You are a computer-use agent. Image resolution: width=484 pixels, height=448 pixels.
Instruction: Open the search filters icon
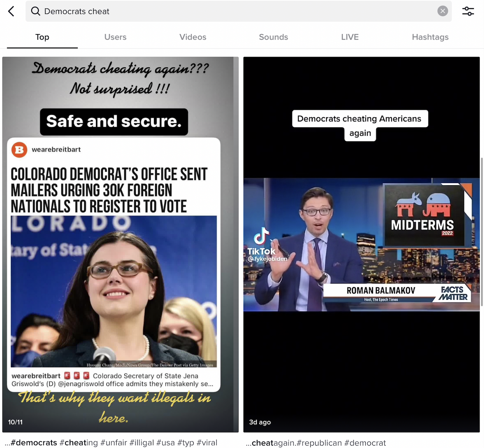tap(468, 11)
